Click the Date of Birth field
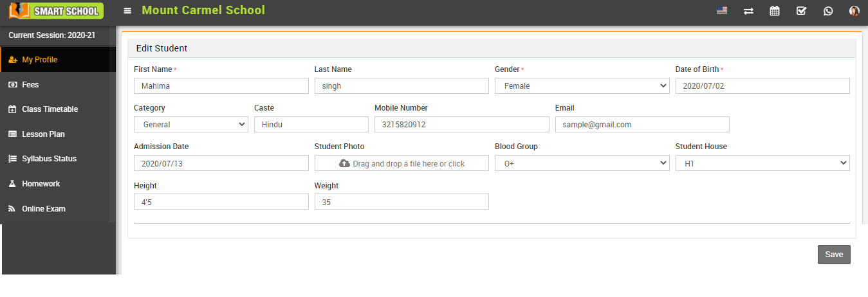Image resolution: width=868 pixels, height=297 pixels. (762, 86)
